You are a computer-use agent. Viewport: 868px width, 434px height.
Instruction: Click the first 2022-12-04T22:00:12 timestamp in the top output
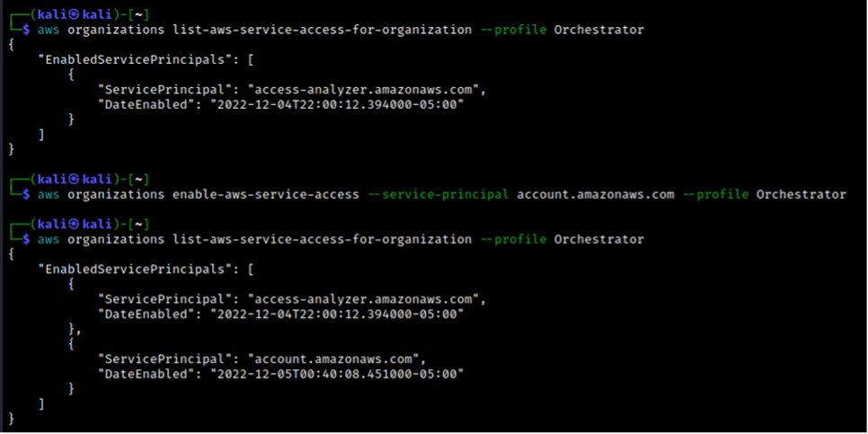point(336,104)
